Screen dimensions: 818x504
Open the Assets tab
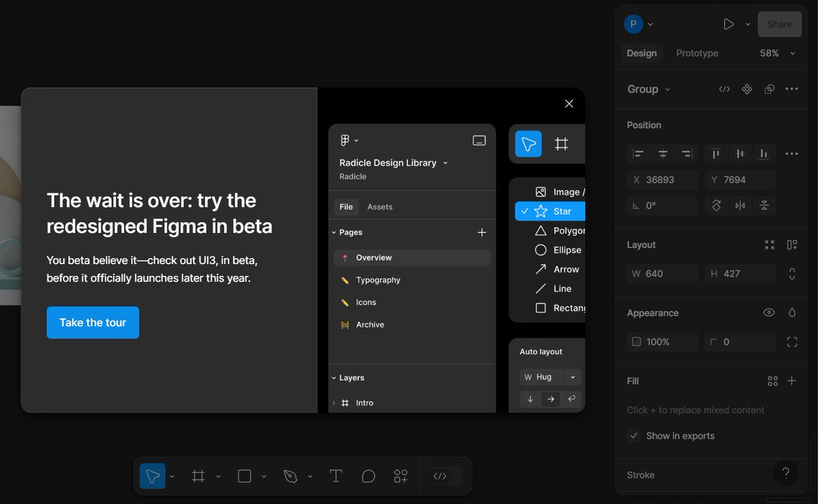(380, 206)
